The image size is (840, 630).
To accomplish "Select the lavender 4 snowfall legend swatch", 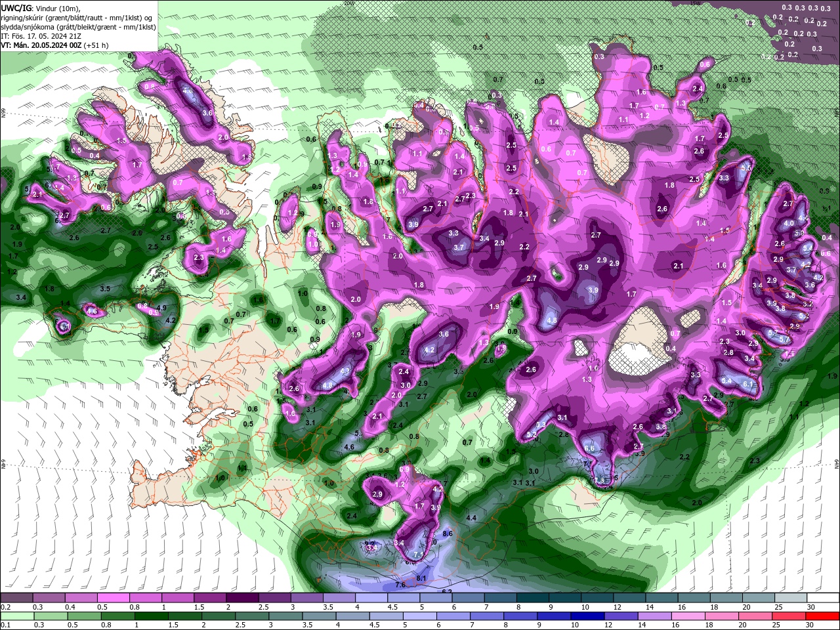I will coord(371,598).
